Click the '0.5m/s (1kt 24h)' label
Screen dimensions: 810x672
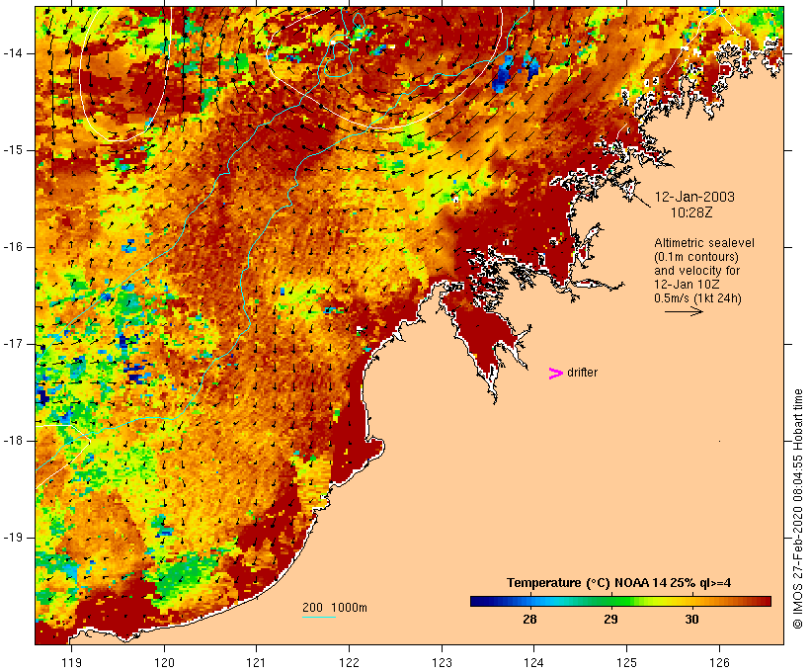pyautogui.click(x=697, y=298)
